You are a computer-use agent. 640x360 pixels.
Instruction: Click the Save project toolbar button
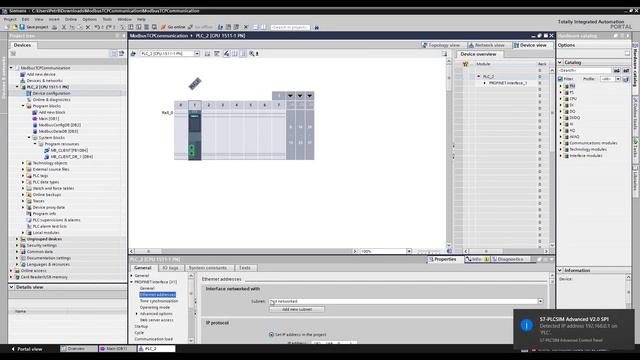[x=33, y=27]
